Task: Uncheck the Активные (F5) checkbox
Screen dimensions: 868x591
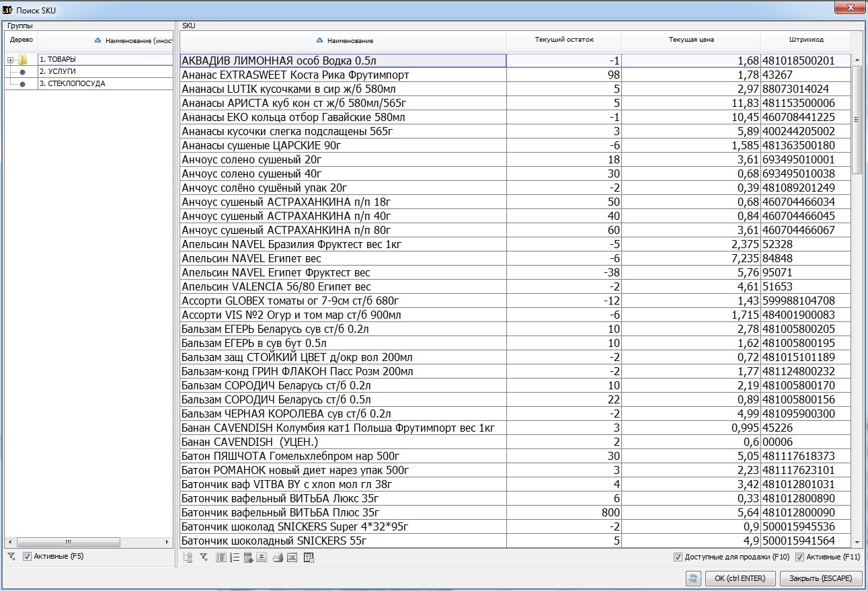Action: (27, 557)
